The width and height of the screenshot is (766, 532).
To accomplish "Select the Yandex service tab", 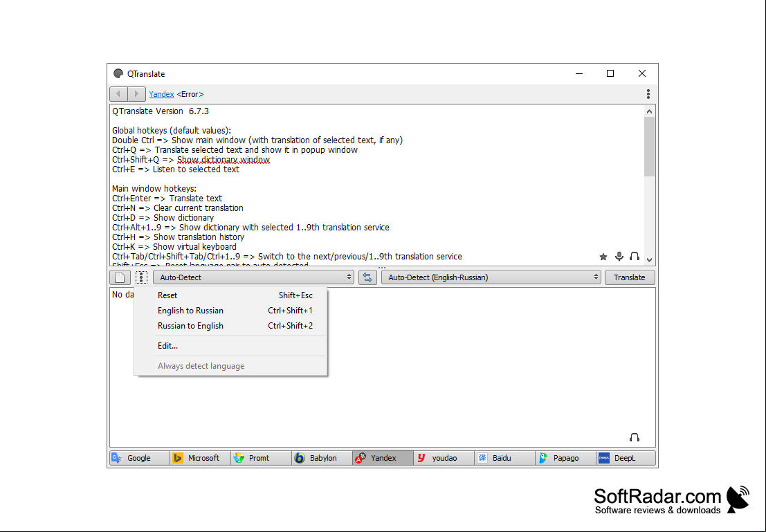I will pyautogui.click(x=383, y=458).
